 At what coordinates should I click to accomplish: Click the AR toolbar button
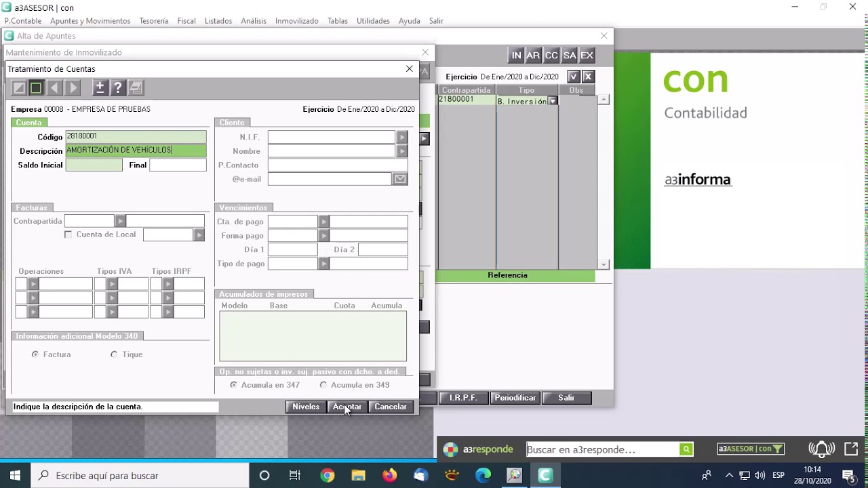pos(534,56)
